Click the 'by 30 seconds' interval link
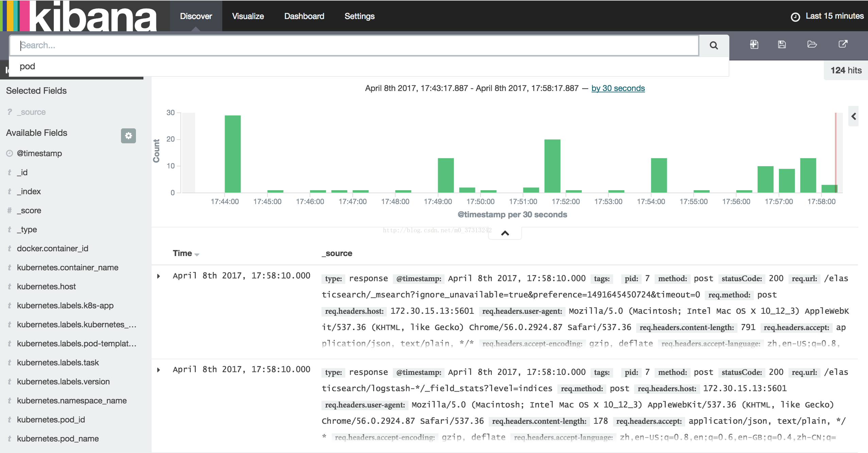Screen dimensions: 868x453 [618, 88]
